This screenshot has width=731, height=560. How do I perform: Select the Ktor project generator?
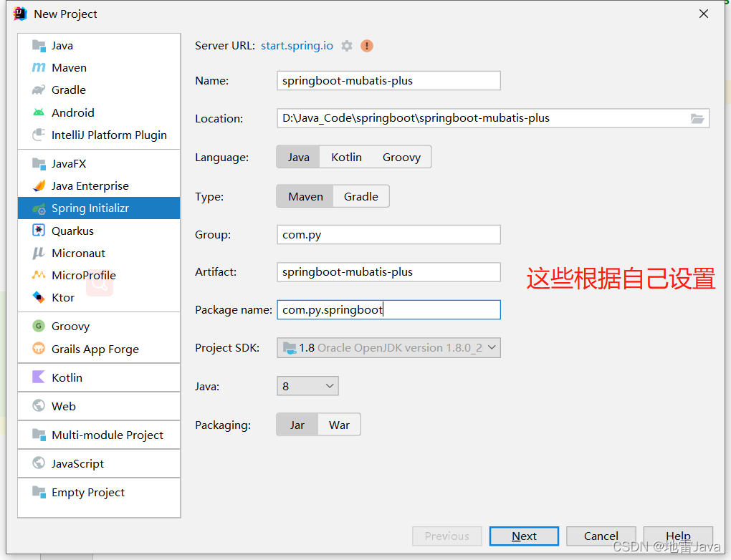(63, 297)
